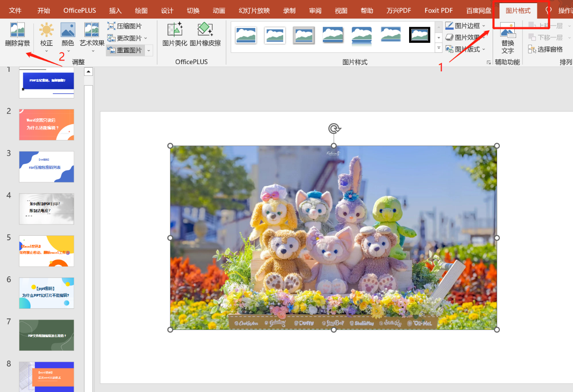Screen dimensions: 573x392
Task: Select slide 7 green thumbnail
Action: (x=47, y=335)
